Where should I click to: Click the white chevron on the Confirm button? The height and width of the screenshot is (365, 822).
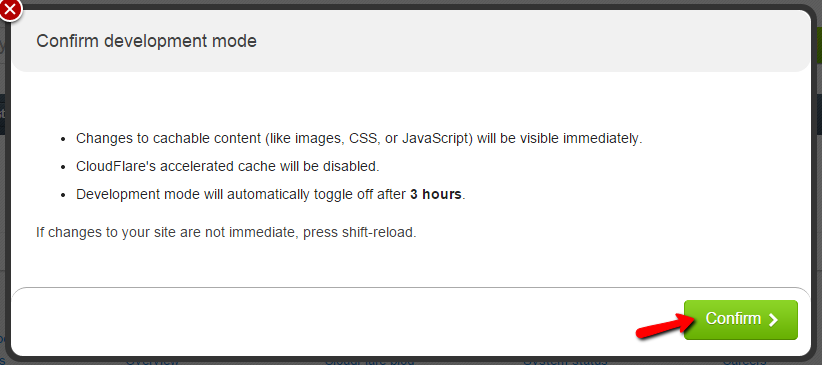[773, 320]
